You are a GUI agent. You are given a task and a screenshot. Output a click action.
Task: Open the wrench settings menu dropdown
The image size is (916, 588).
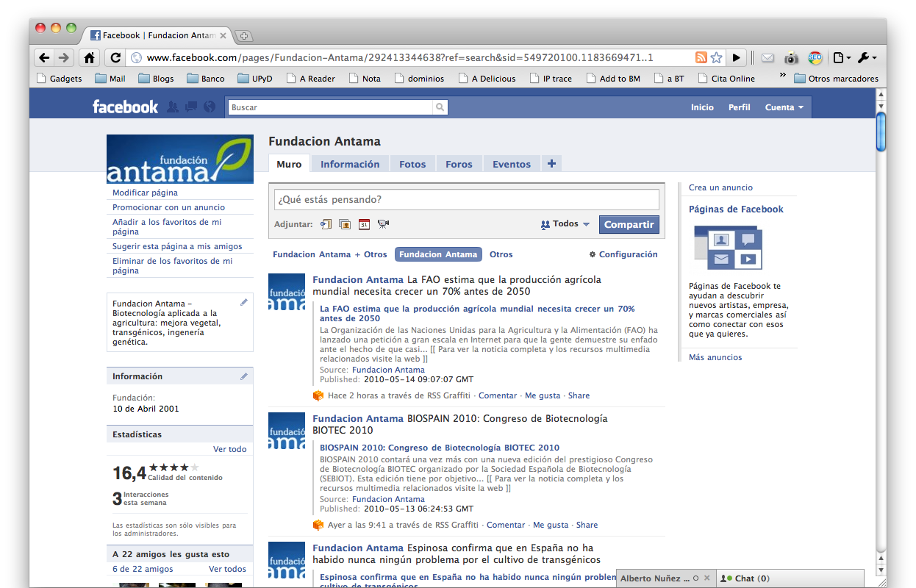[x=867, y=57]
